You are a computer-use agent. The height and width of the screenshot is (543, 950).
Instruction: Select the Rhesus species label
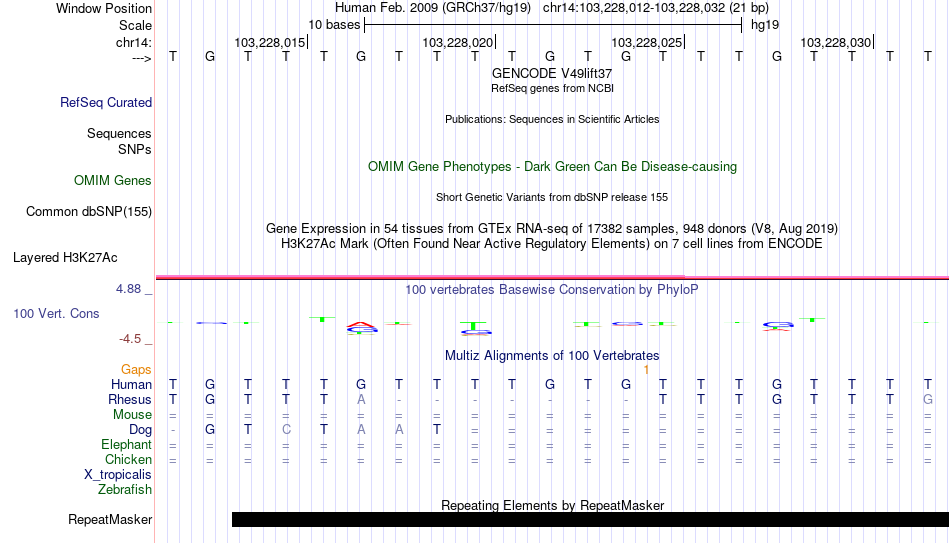tap(130, 400)
